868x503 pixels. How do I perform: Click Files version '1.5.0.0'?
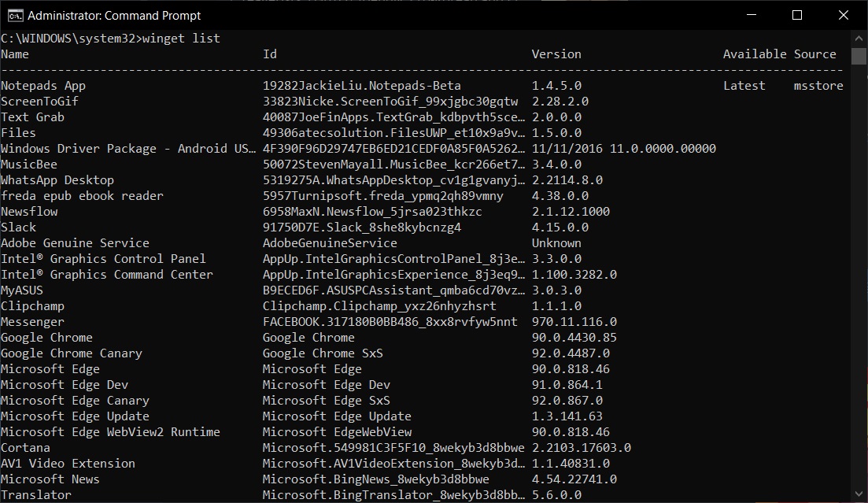556,133
